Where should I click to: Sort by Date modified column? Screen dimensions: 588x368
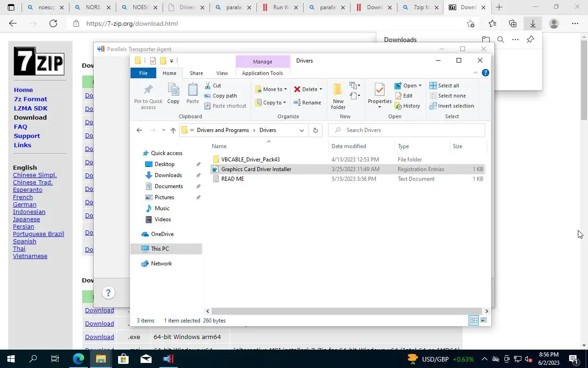(349, 146)
